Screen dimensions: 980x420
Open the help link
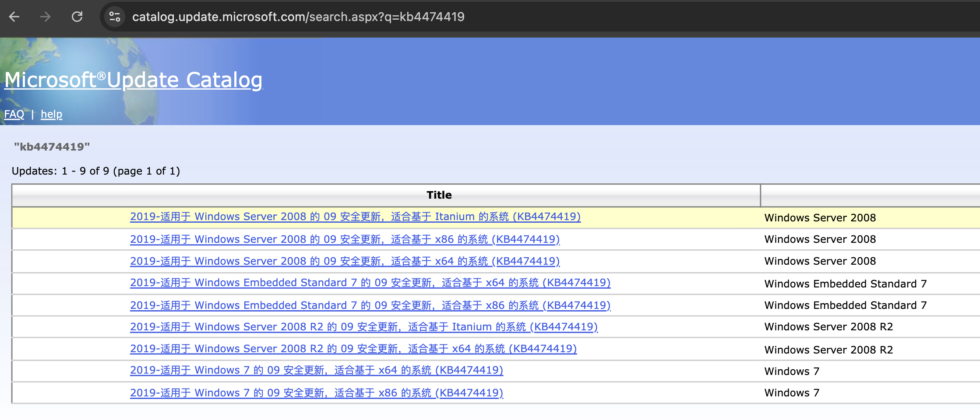coord(51,114)
